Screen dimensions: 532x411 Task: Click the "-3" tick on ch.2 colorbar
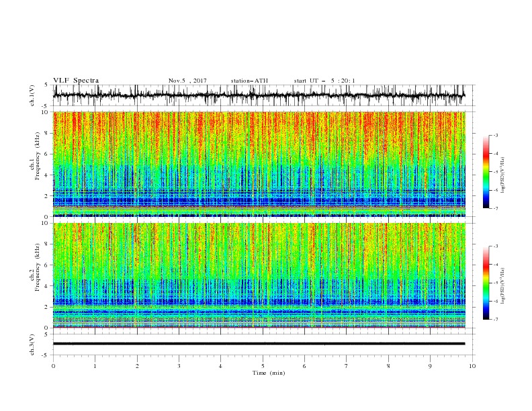pyautogui.click(x=495, y=246)
